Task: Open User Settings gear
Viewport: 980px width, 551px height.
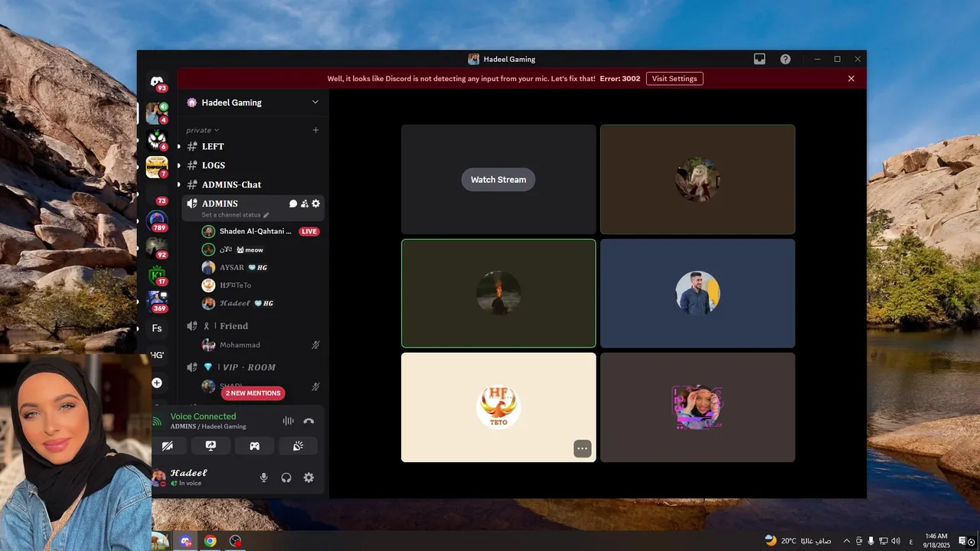Action: (309, 478)
